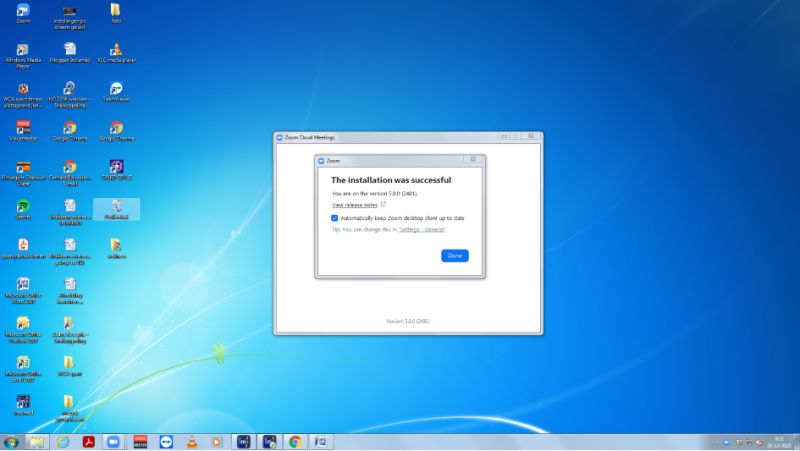Click the taskbar clock and date
The width and height of the screenshot is (800, 451).
[779, 442]
